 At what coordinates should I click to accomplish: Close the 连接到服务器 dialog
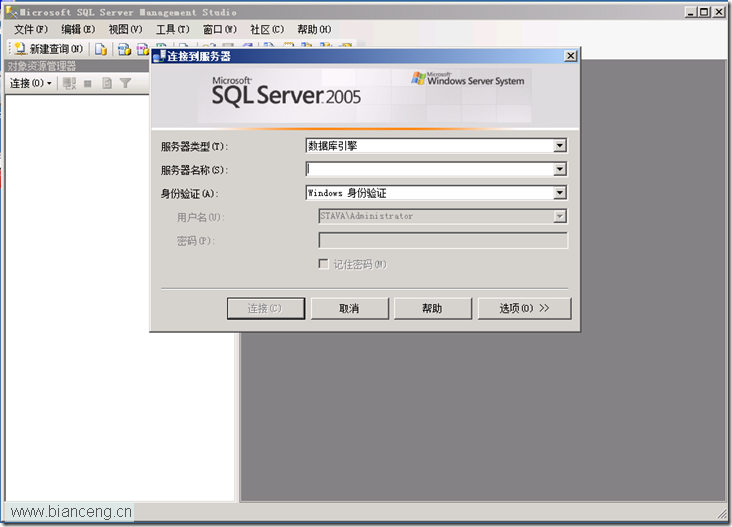[x=570, y=56]
